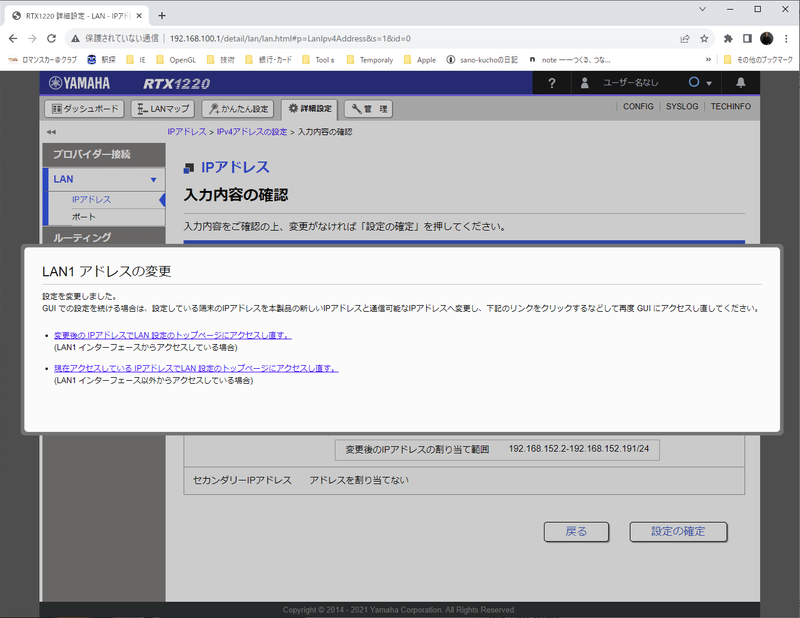Open the ロマンスカー＠クラブ bookmark
The image size is (800, 618).
[x=42, y=60]
